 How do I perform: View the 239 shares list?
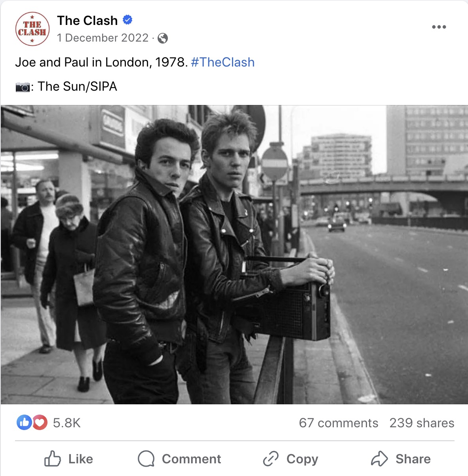click(x=422, y=423)
